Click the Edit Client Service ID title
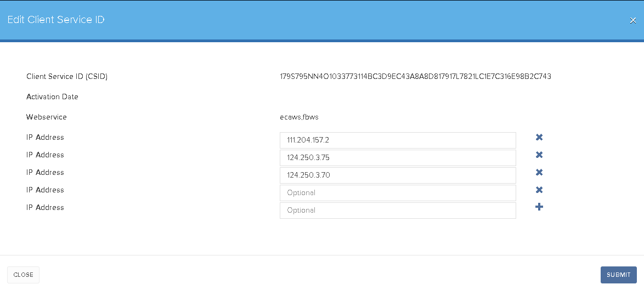Screen dimensions: 644x290 click(56, 20)
